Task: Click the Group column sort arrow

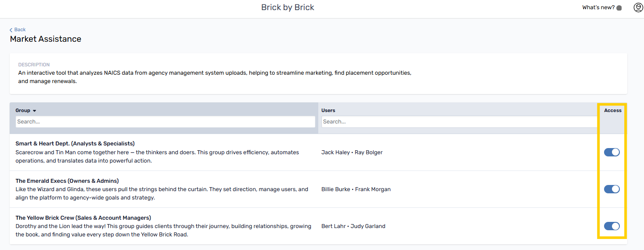Action: pyautogui.click(x=35, y=111)
